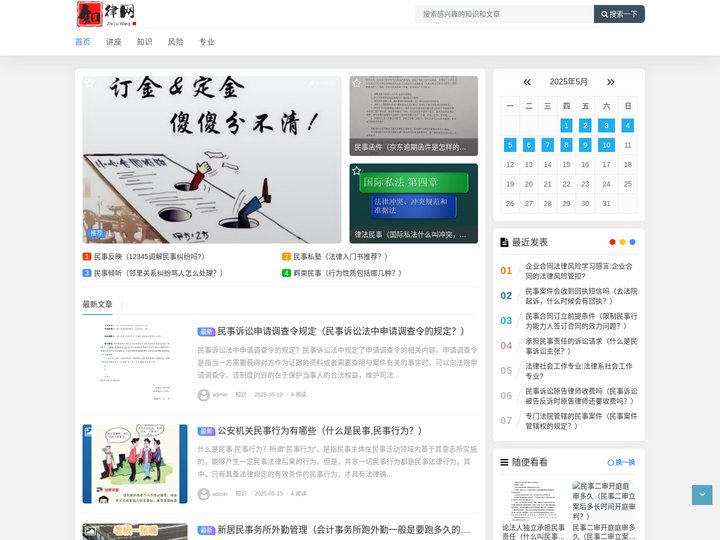Select May 5 in the calendar

510,145
